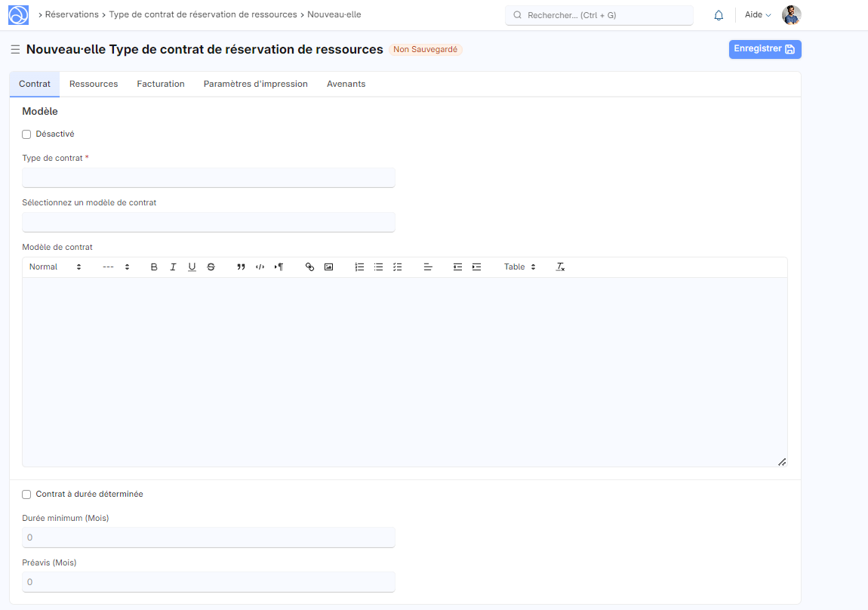Click the Enregistrer save button
This screenshot has height=610, width=868.
click(x=765, y=49)
